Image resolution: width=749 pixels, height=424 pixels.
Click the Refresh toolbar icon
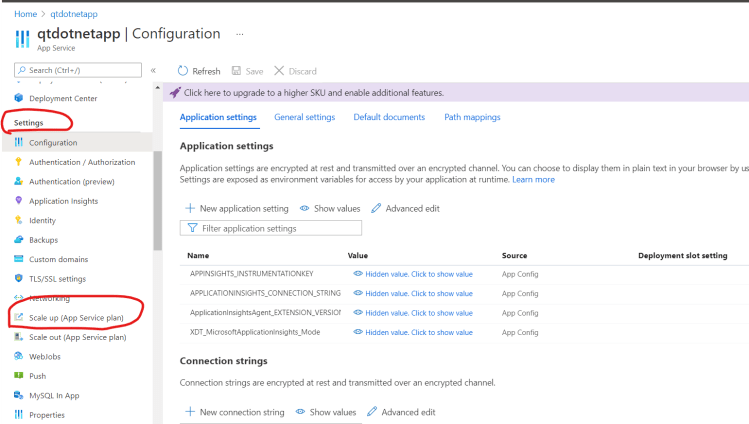[183, 71]
